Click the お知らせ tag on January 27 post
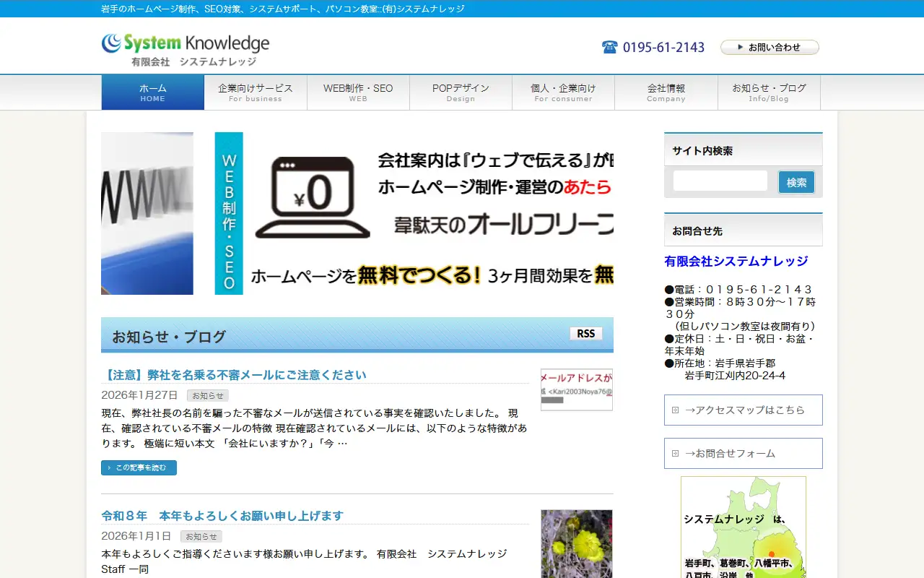924x578 pixels. click(x=208, y=395)
